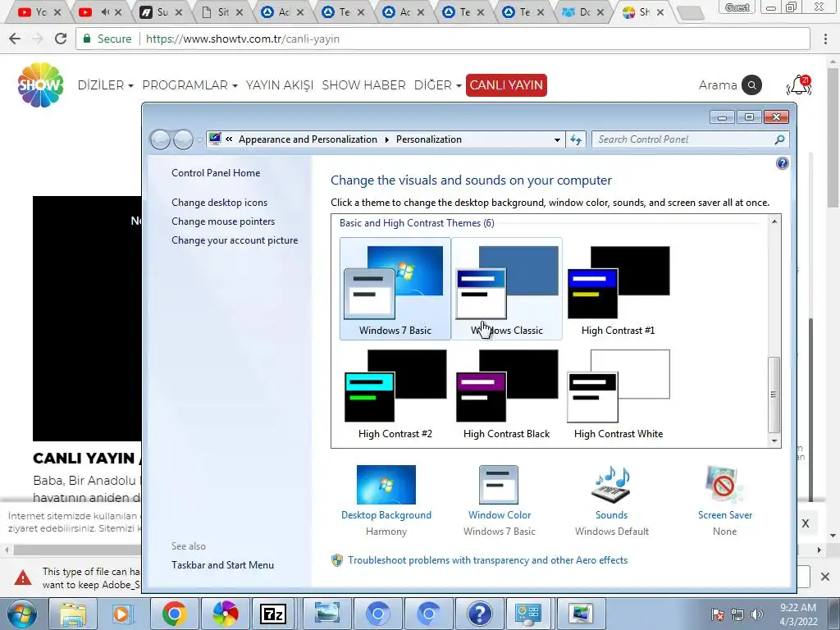Open the blue question mark taskbar icon
This screenshot has height=630, width=840.
[x=479, y=614]
